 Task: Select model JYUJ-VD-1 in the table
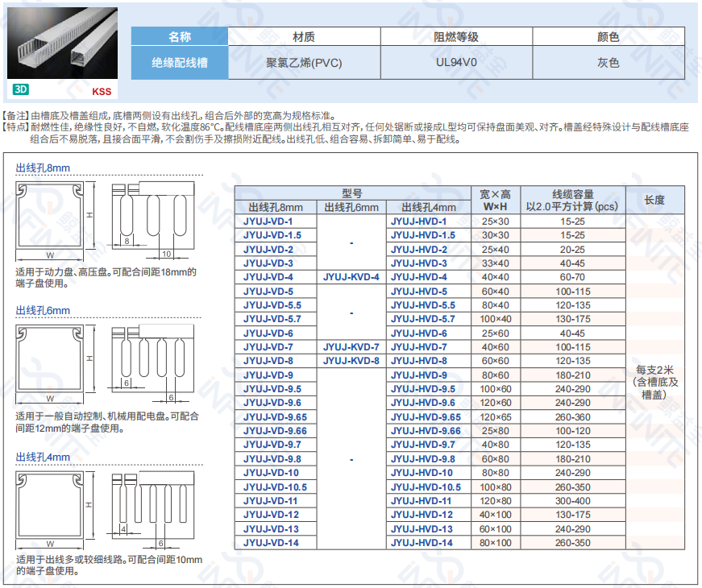tap(269, 221)
